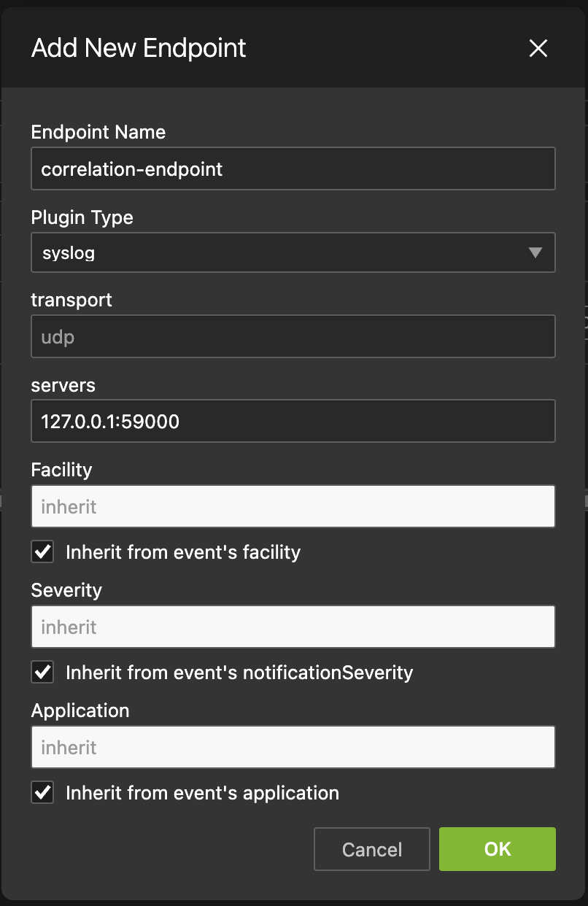
Task: Click the Severity label
Action: coord(66,590)
